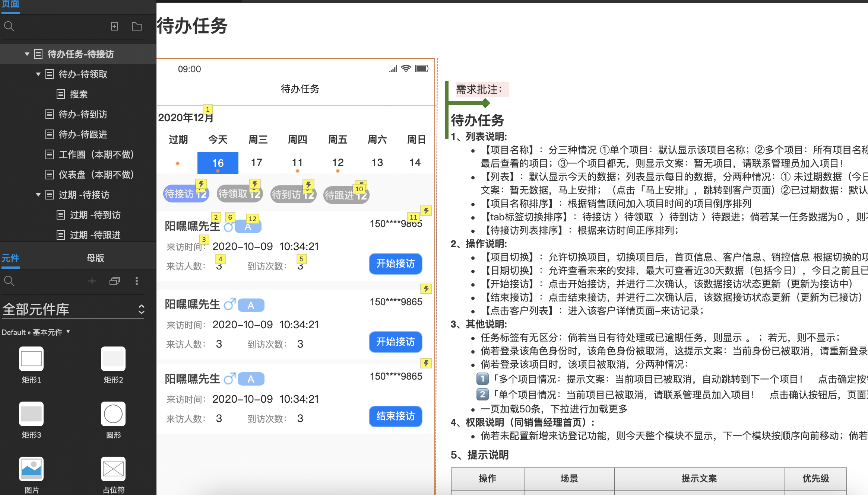Select the 矩形2 widget thumbnail

(113, 359)
